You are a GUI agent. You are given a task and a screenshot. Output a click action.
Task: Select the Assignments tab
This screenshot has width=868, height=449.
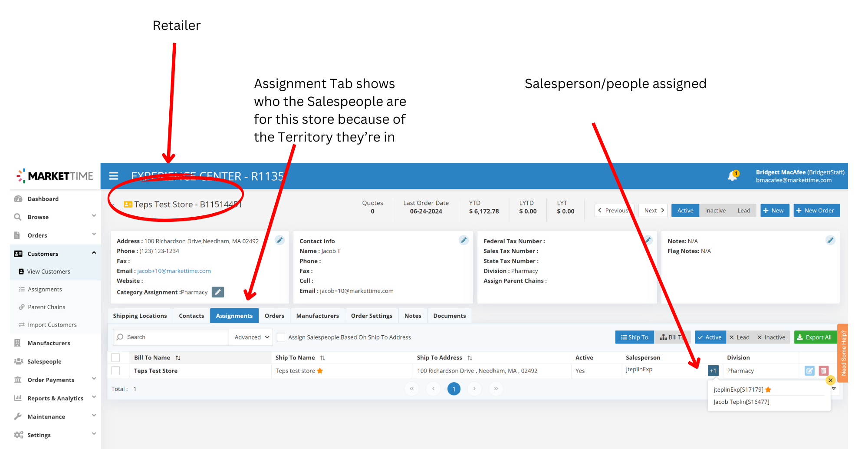pos(234,316)
